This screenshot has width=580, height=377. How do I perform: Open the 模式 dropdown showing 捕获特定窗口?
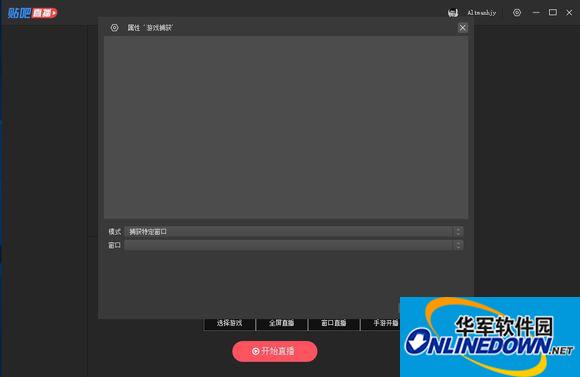point(294,232)
